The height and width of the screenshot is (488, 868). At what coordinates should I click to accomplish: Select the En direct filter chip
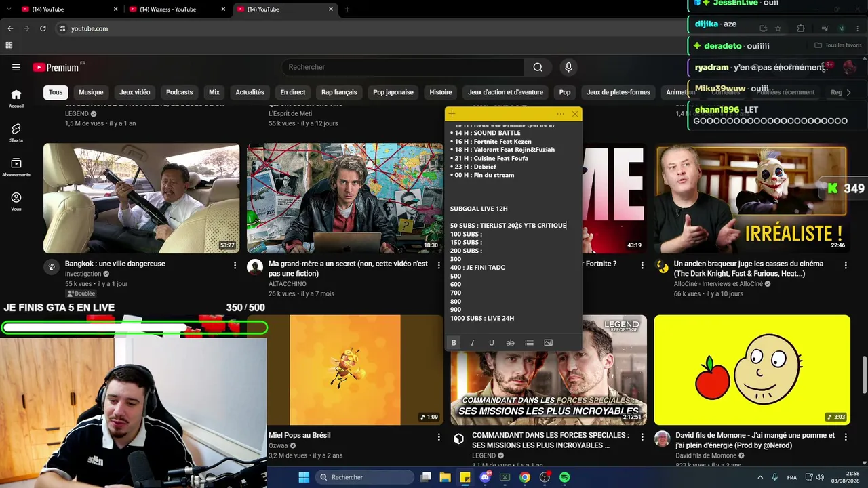(x=293, y=92)
